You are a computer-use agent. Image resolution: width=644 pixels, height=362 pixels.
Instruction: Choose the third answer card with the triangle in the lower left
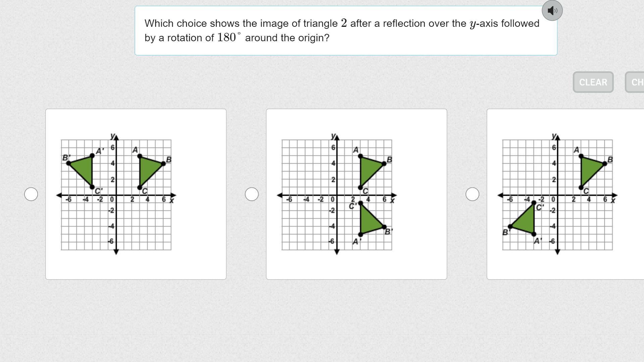[x=566, y=194]
